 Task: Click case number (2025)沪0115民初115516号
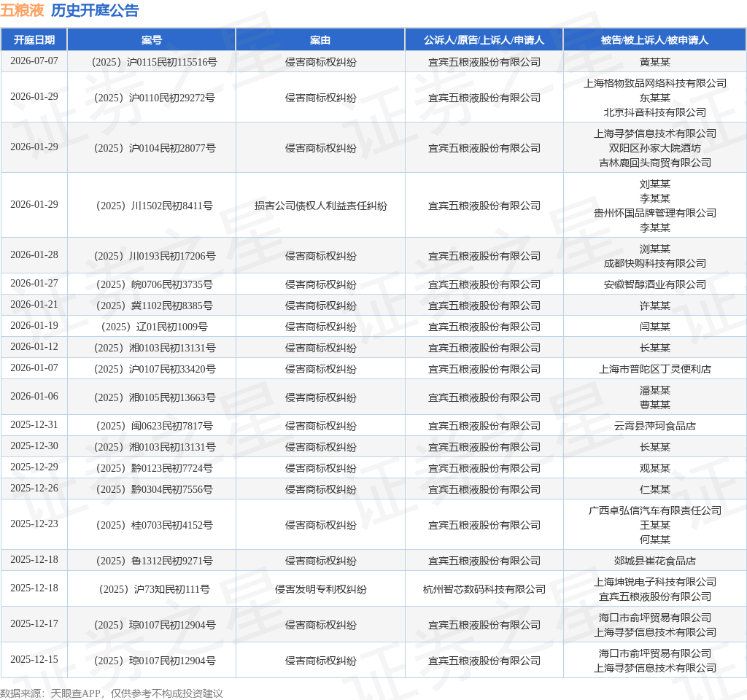[152, 62]
